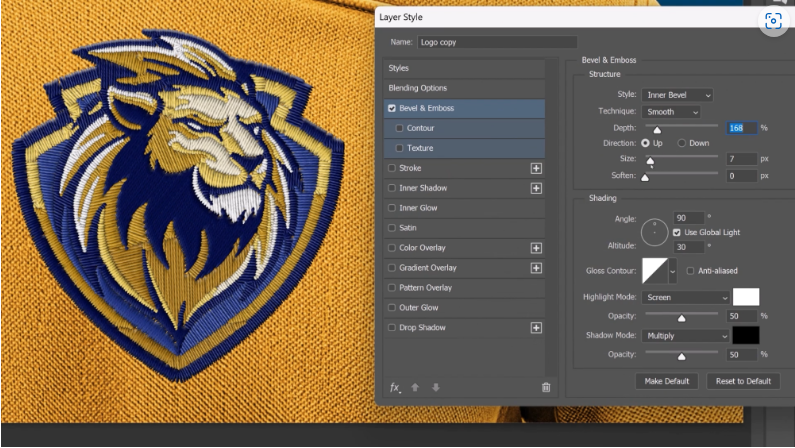Enable the Contour checkbox
The width and height of the screenshot is (795, 448).
tap(399, 128)
